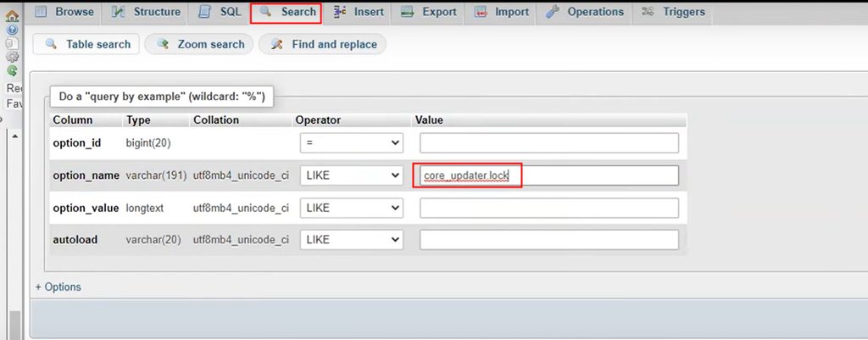
Task: Open the option_id operator dropdown
Action: 352,142
